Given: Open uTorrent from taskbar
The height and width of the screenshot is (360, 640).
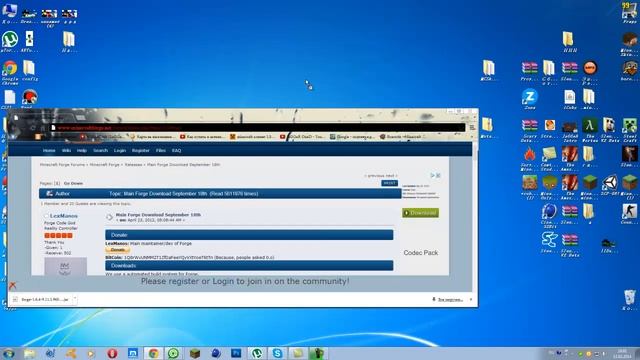Looking at the screenshot, I should click(257, 353).
